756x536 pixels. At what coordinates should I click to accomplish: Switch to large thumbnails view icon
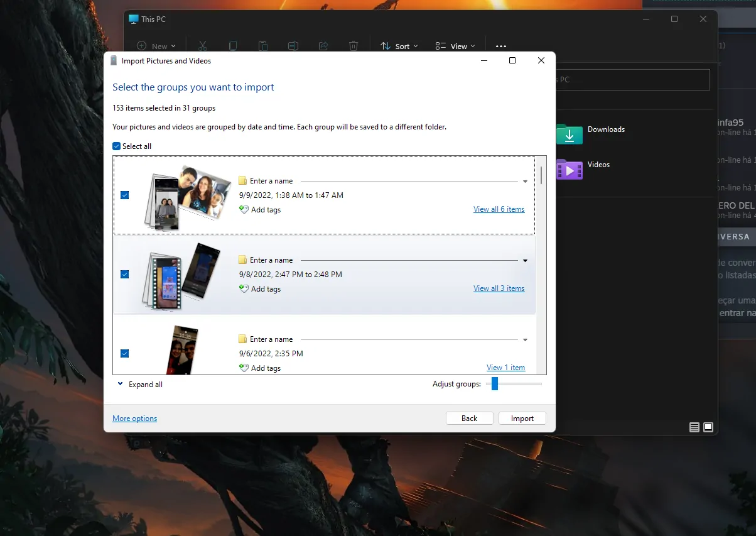pyautogui.click(x=708, y=427)
